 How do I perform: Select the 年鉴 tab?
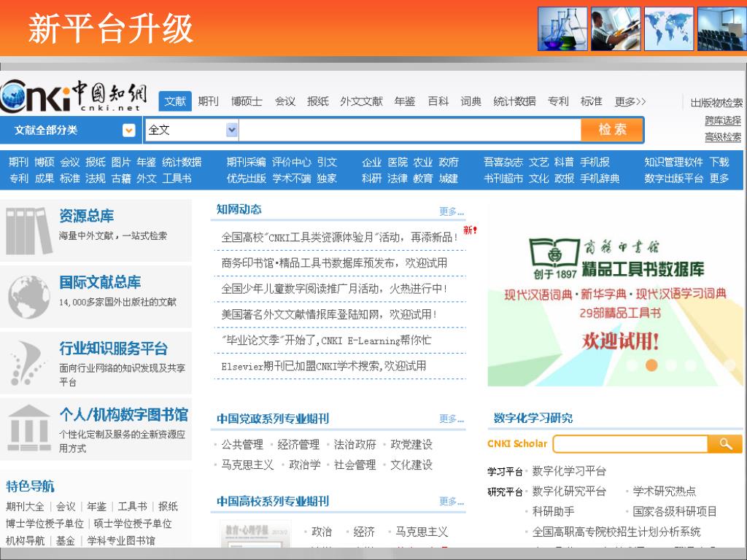[x=404, y=101]
